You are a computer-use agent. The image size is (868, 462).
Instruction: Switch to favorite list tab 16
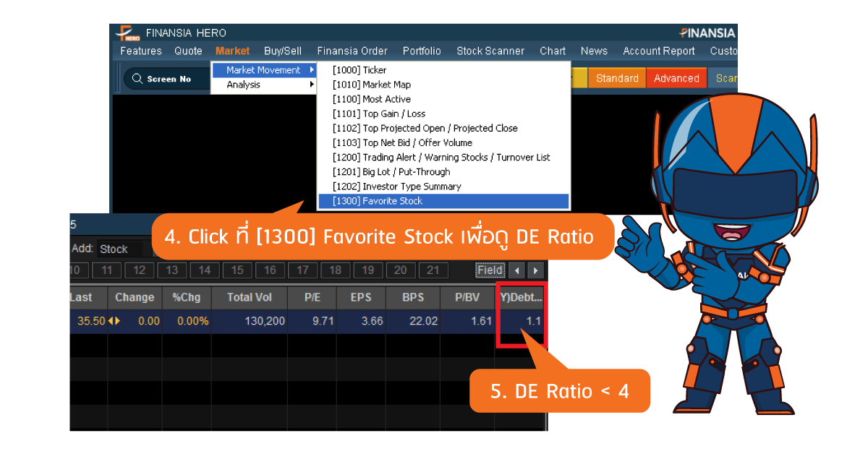(x=270, y=270)
